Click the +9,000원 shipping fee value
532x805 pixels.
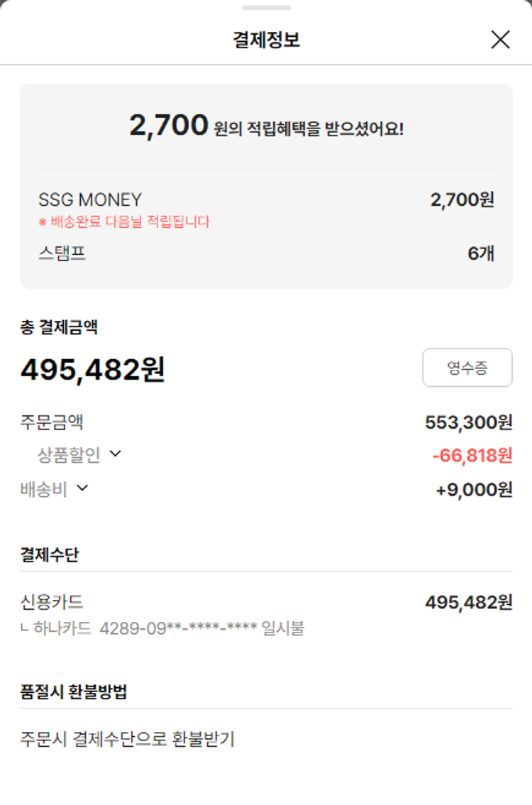point(474,490)
